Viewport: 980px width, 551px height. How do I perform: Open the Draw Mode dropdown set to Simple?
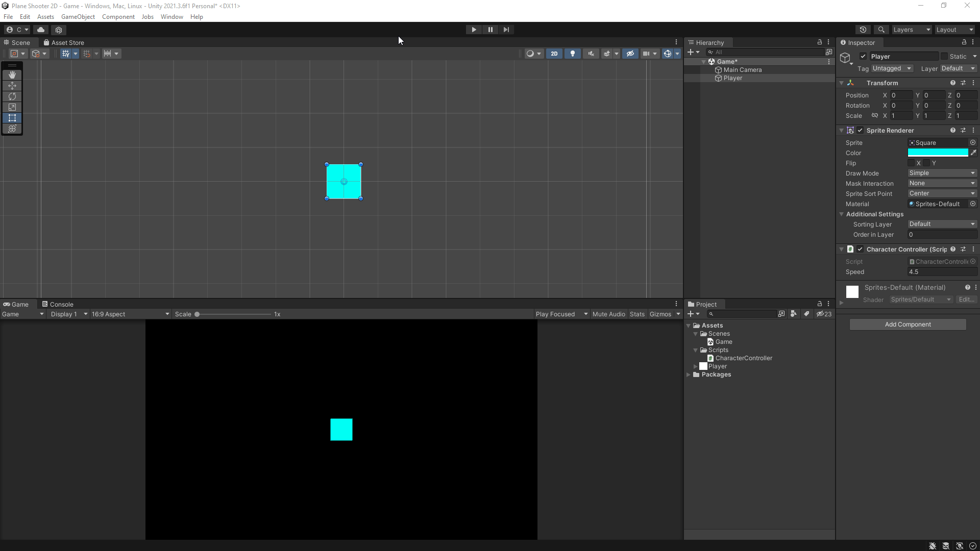[x=942, y=173]
